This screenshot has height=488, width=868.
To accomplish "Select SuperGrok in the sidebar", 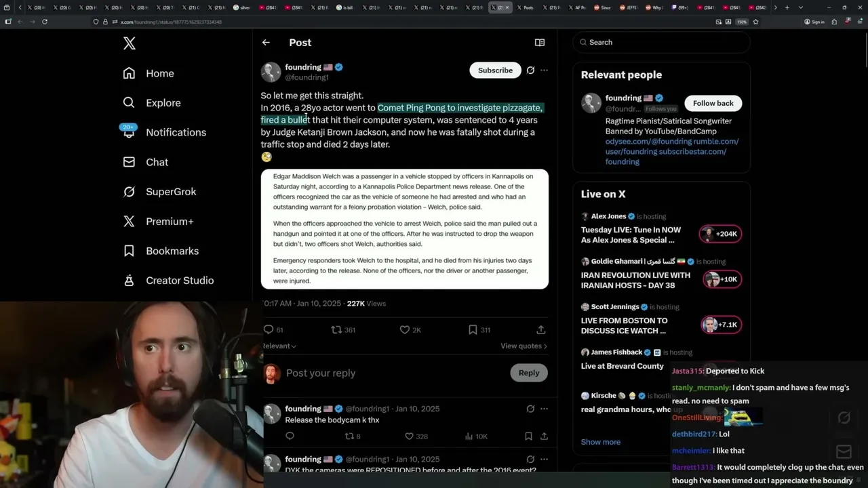I will coord(159,192).
